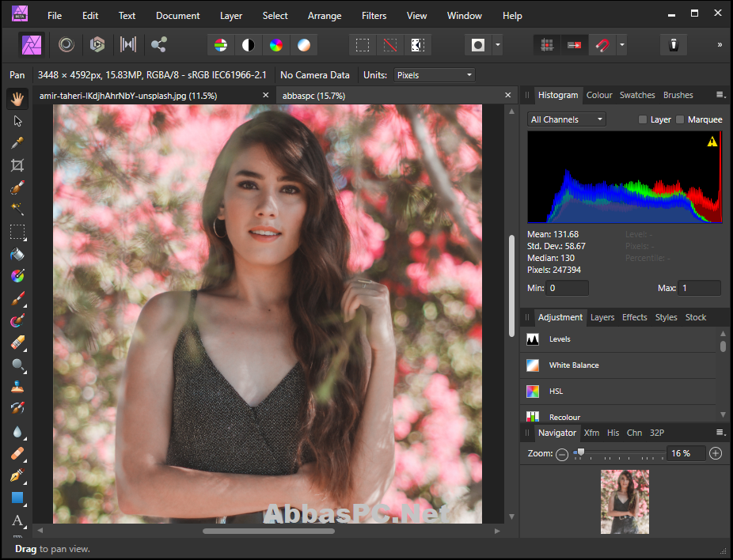Click the Navigator zoom 16 % field

[x=686, y=453]
